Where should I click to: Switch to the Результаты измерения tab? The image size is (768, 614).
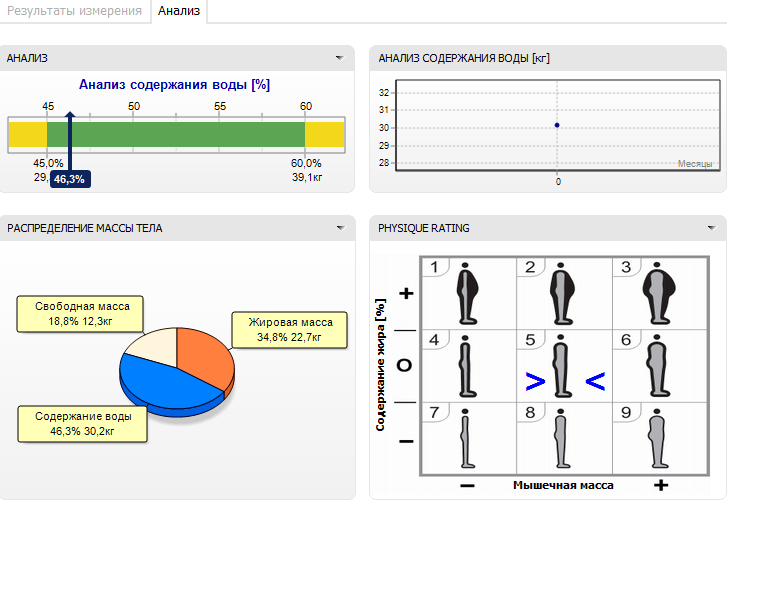point(75,11)
